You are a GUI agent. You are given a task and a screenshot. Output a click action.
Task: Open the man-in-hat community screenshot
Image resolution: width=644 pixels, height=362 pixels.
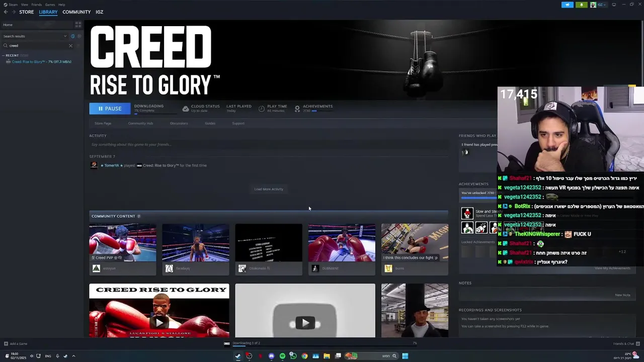pyautogui.click(x=415, y=311)
